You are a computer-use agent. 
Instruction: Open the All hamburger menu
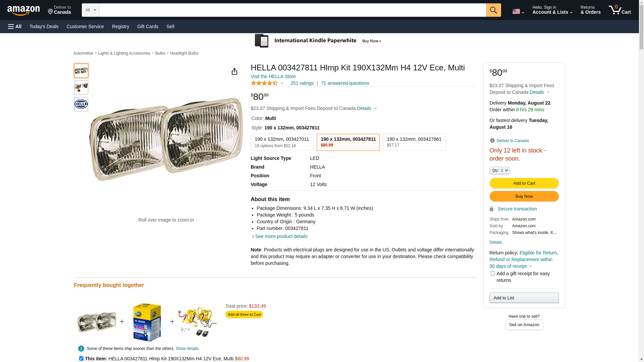tap(15, 26)
